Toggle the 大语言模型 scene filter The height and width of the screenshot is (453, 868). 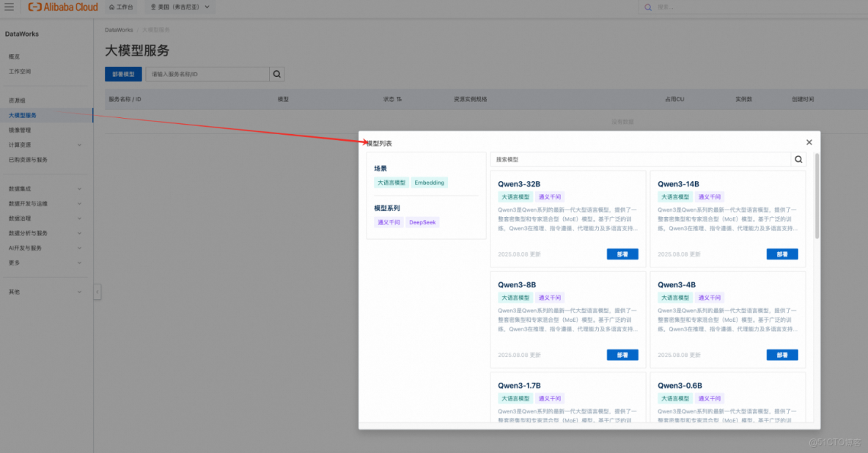[393, 182]
